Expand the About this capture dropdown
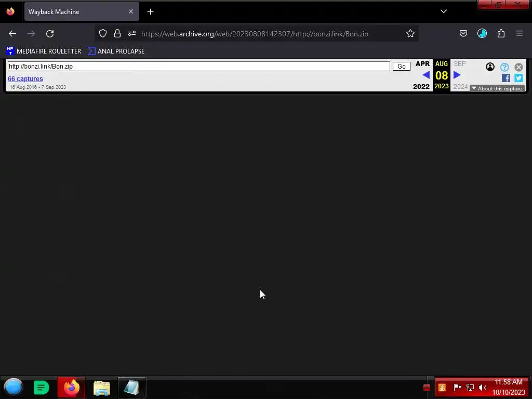The height and width of the screenshot is (399, 532). [x=497, y=88]
